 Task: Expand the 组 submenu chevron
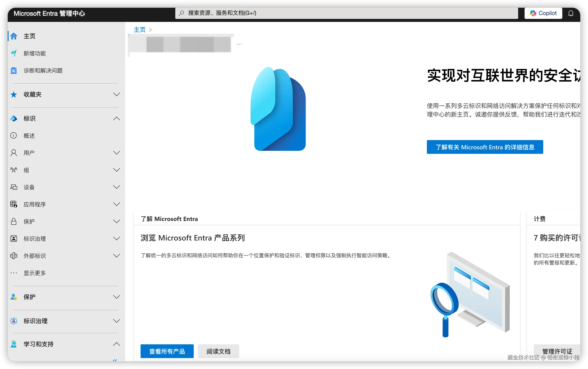(x=117, y=170)
